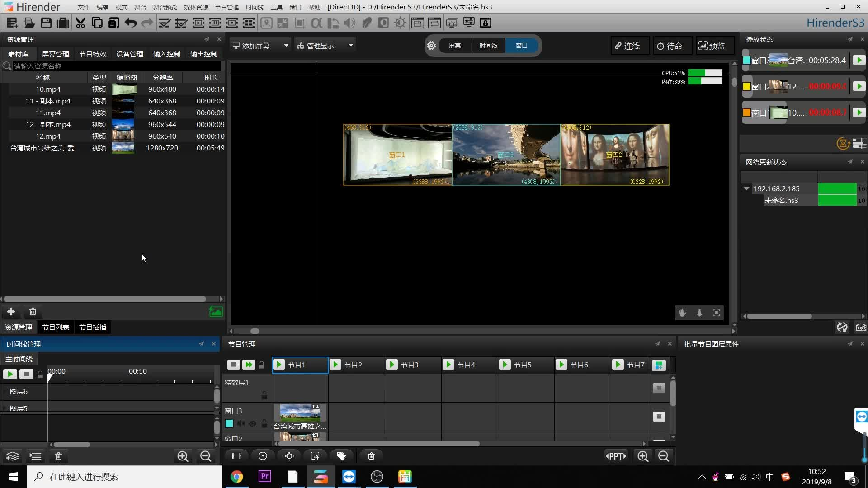
Task: Select 台湾城市高雄之美 video thumbnail in 窗口3
Action: pyautogui.click(x=300, y=413)
